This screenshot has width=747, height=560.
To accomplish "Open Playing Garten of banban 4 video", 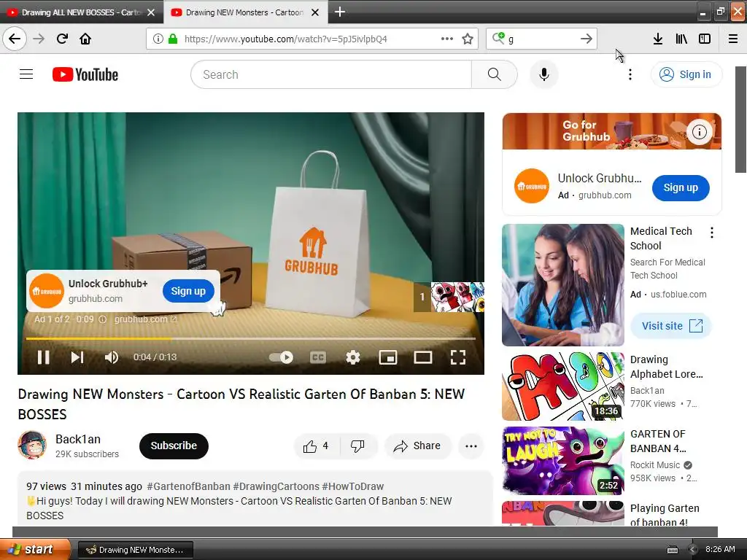I will click(x=563, y=513).
